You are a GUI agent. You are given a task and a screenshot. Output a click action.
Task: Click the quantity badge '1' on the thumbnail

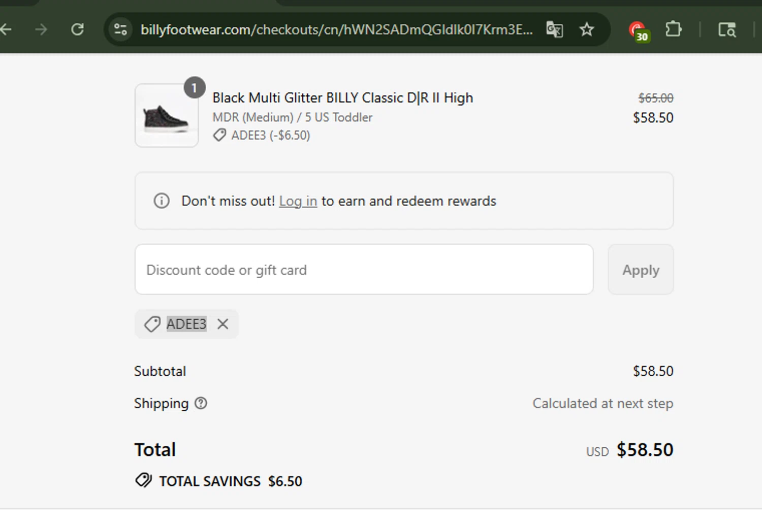point(194,88)
